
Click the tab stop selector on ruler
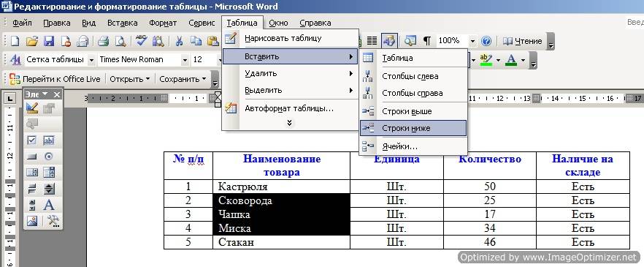(x=9, y=99)
